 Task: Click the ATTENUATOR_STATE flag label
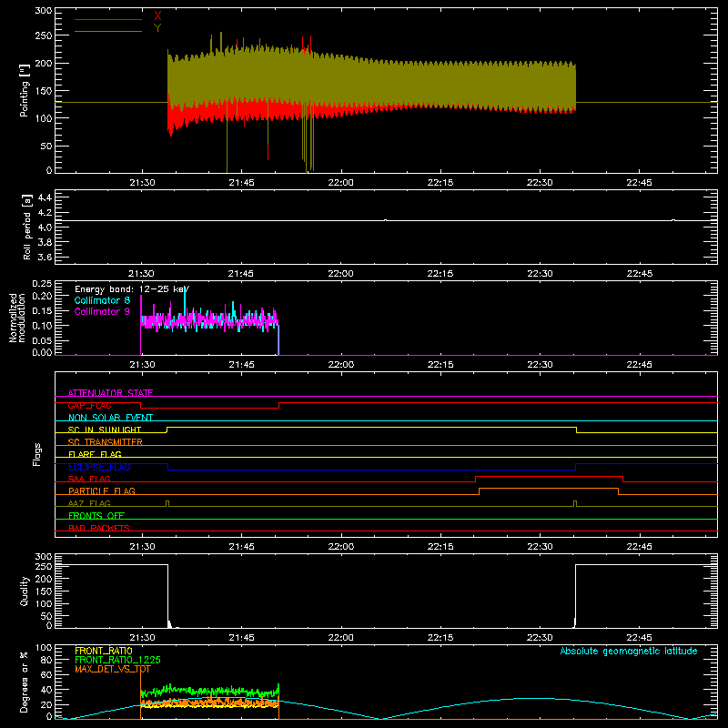point(110,393)
